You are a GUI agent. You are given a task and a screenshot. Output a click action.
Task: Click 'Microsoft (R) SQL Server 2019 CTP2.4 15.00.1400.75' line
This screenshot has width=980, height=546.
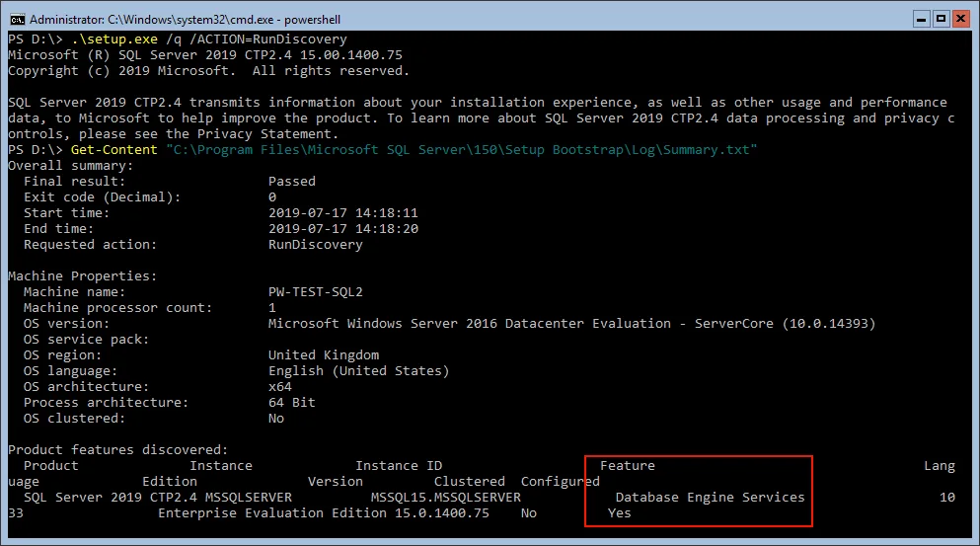click(x=205, y=55)
